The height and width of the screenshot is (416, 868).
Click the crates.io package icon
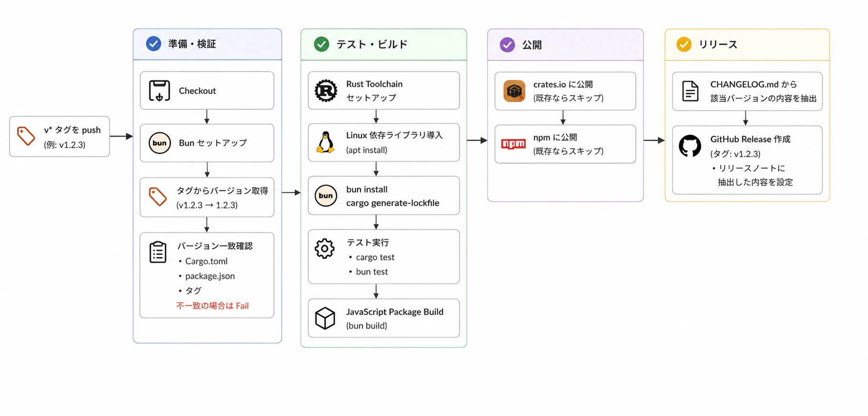coord(514,91)
